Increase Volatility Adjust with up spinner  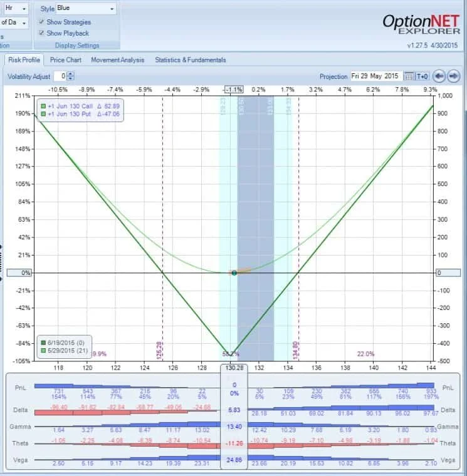pos(70,74)
